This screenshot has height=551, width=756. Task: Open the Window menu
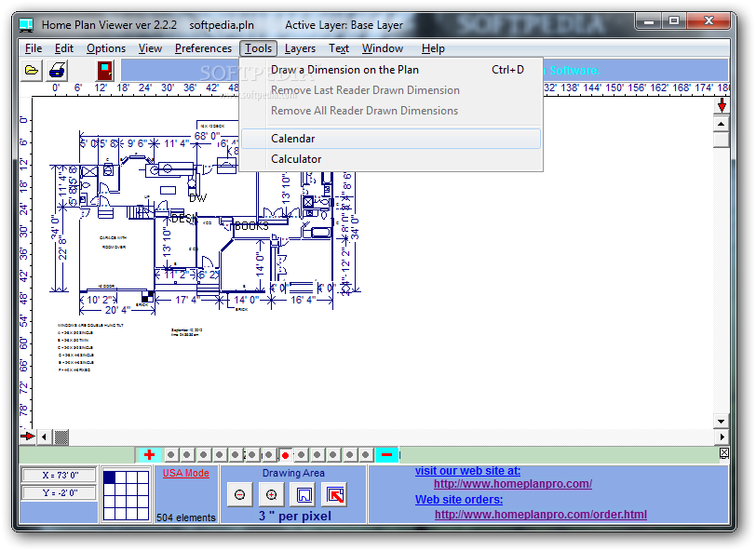[383, 48]
